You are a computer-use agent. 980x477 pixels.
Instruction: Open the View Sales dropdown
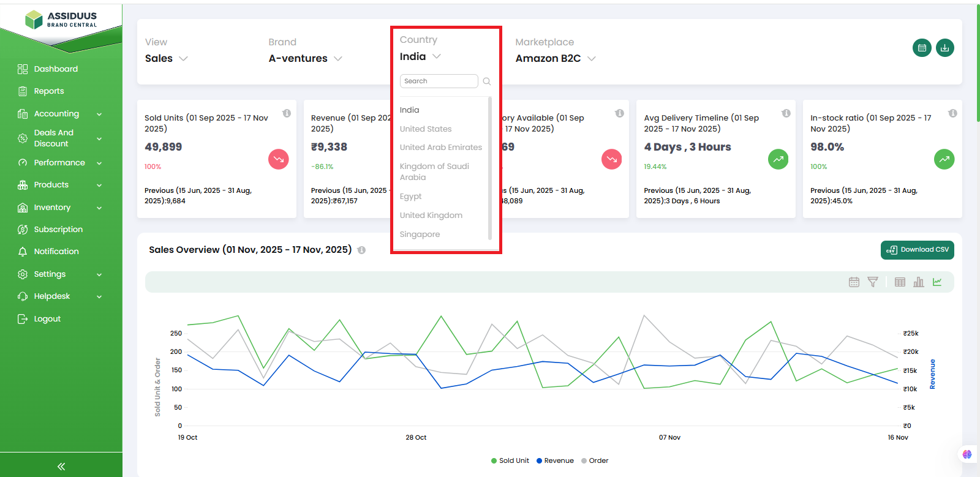(x=166, y=59)
